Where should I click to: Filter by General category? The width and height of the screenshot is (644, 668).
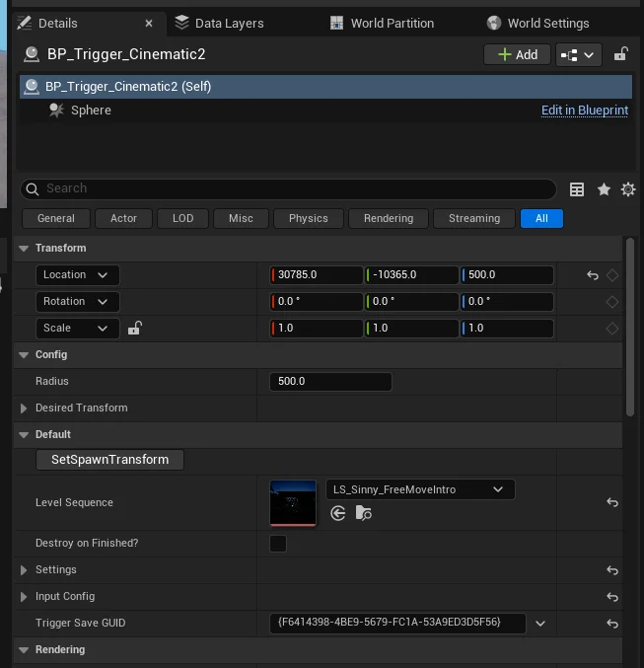[56, 218]
